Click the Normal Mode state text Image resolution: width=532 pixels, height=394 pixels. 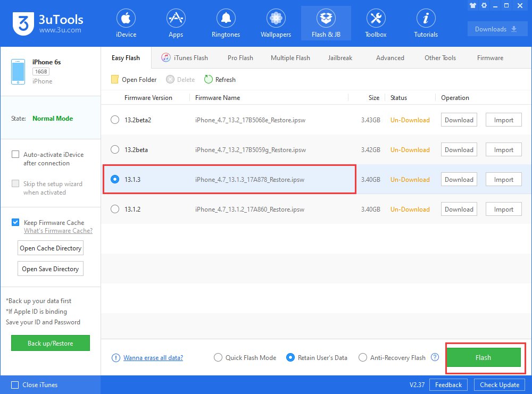click(x=53, y=119)
